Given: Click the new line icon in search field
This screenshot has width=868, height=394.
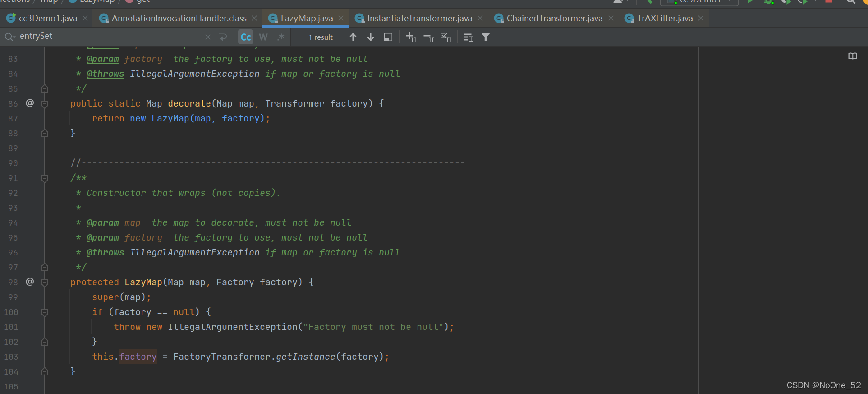Looking at the screenshot, I should click(223, 37).
